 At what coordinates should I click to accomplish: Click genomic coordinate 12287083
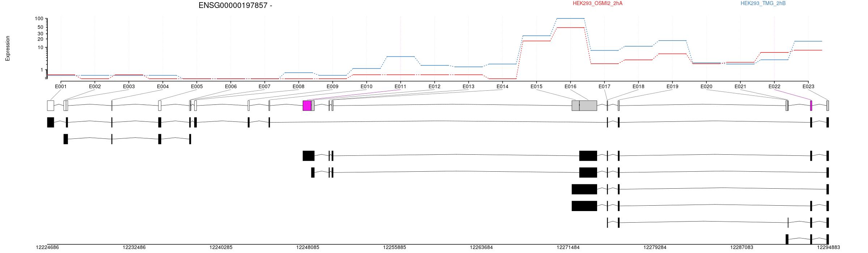(742, 248)
